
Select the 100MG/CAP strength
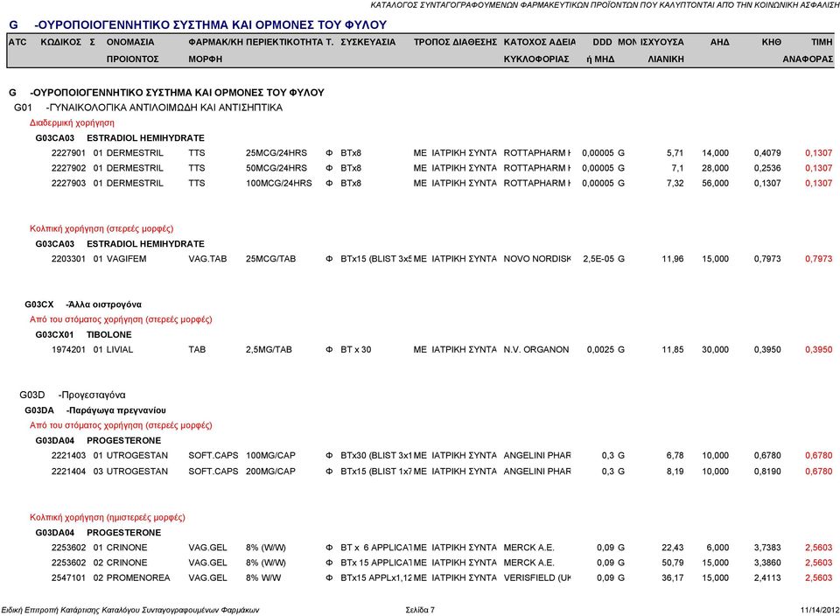(270, 456)
